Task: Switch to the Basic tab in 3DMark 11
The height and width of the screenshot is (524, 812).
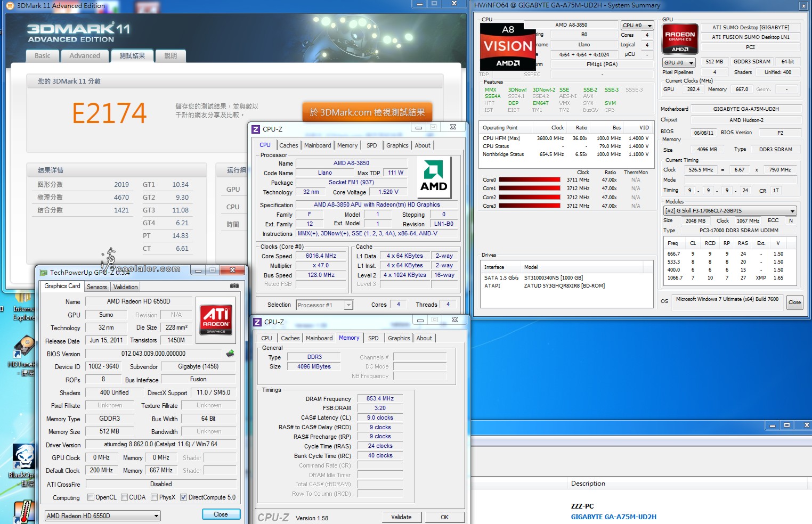Action: 43,56
